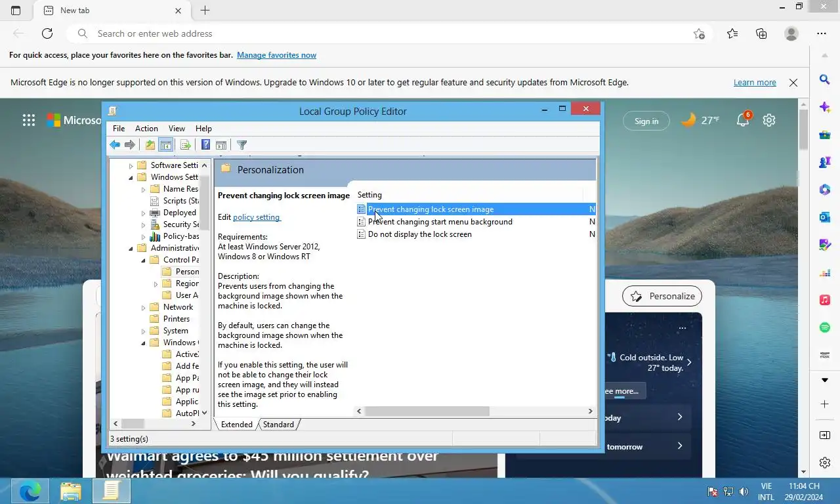840x504 pixels.
Task: Expand the Network tree node
Action: tap(143, 307)
